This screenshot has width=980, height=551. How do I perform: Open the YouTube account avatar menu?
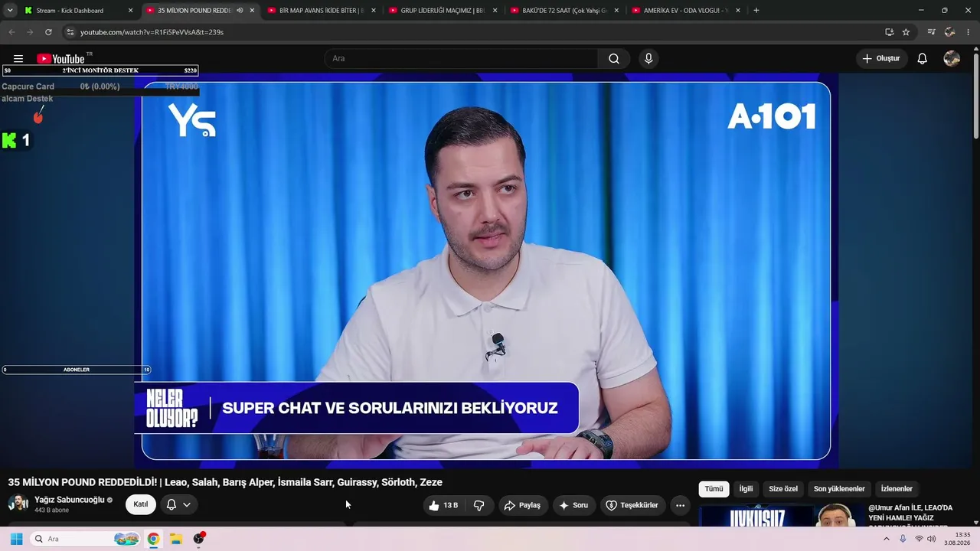[952, 59]
